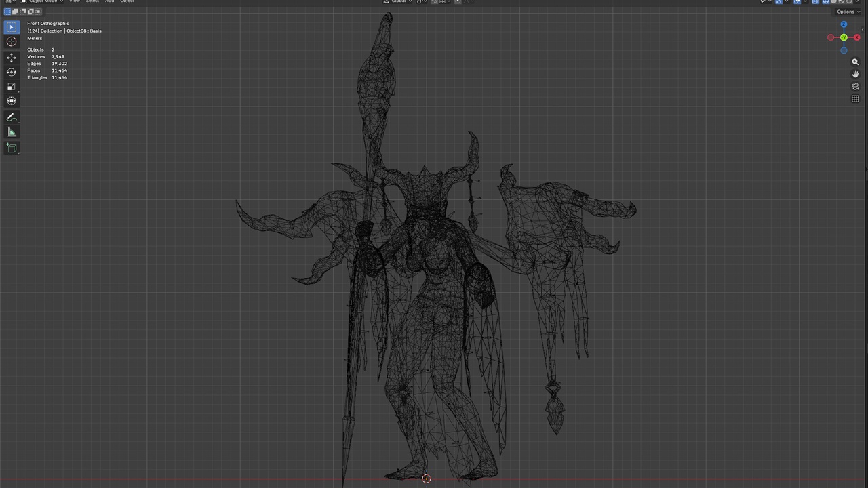This screenshot has width=868, height=488.
Task: Click the "(124) Collection | Object08 : Basis" text
Action: click(x=64, y=31)
